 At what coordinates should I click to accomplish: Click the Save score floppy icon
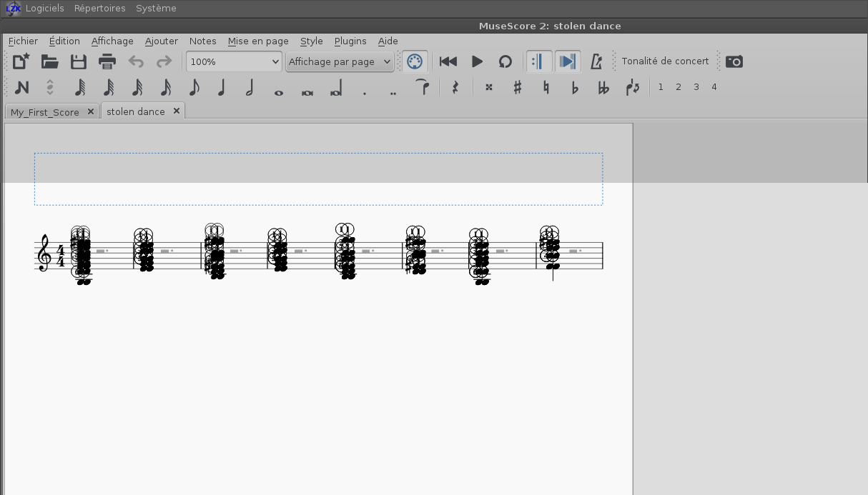(78, 61)
